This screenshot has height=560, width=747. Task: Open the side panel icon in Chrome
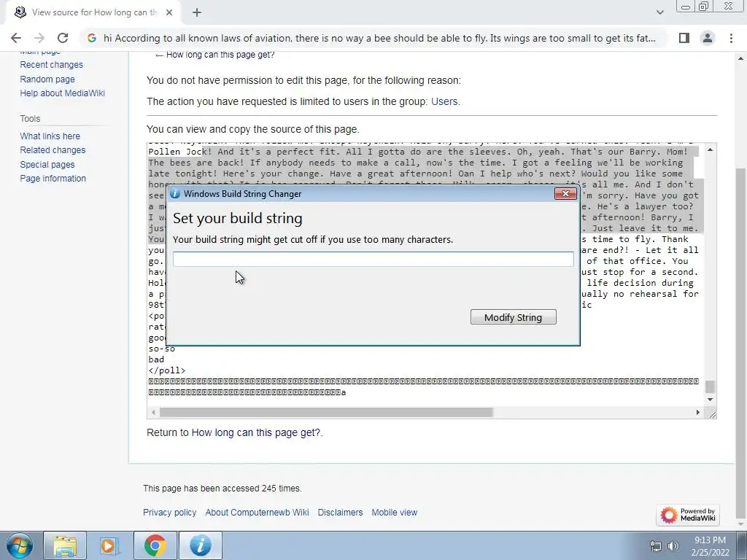pyautogui.click(x=684, y=38)
